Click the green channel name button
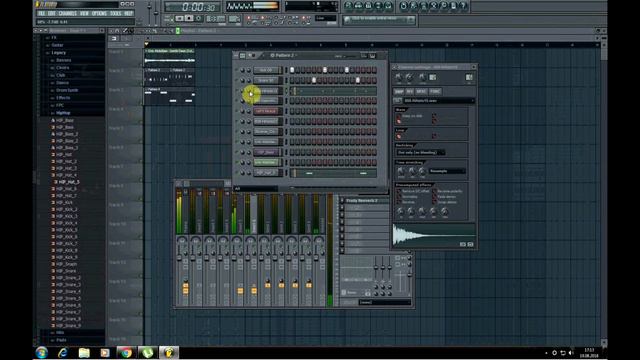Image resolution: width=640 pixels, height=360 pixels. point(267,162)
